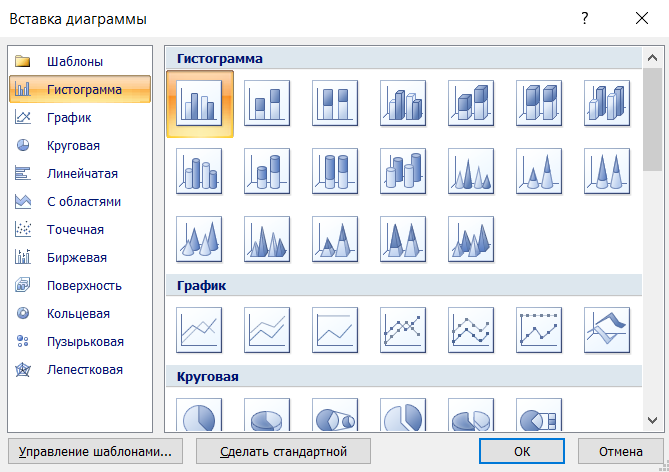Pick the stacked cone chart
The image size is (669, 472).
click(539, 171)
